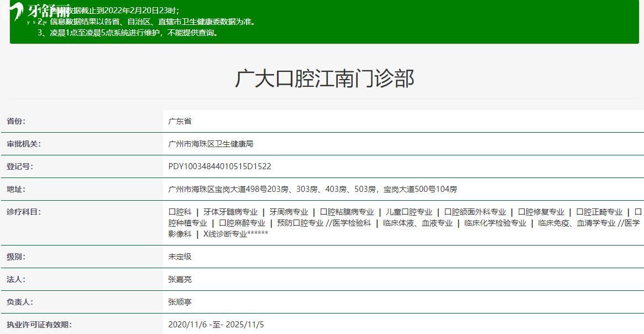Viewport: 644px width, 334px height.
Task: Click 牙体牙髓病专业 in the department list
Action: click(231, 212)
